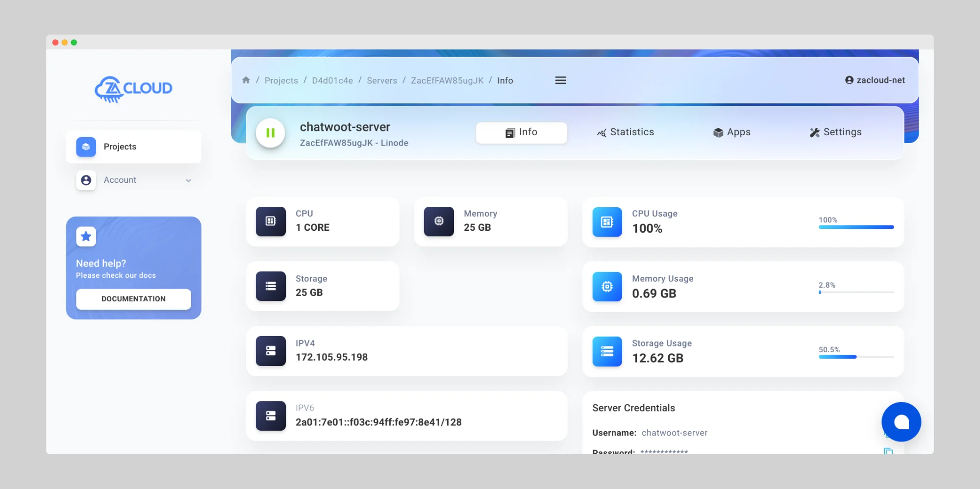The height and width of the screenshot is (489, 980).
Task: Select the CPU card icon
Action: coord(270,221)
